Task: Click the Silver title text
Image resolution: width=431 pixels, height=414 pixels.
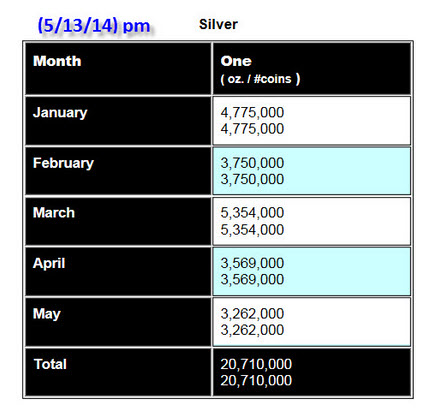Action: (x=218, y=24)
